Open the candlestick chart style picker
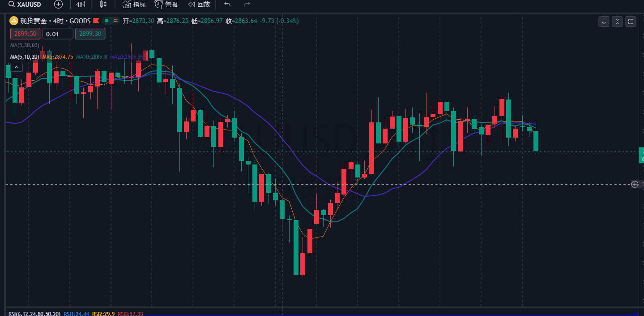 [x=103, y=4]
